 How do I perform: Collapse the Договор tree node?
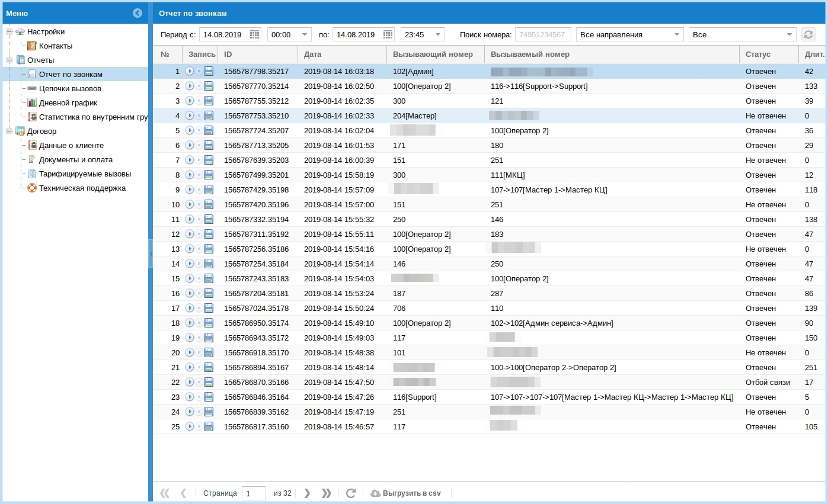click(x=9, y=131)
